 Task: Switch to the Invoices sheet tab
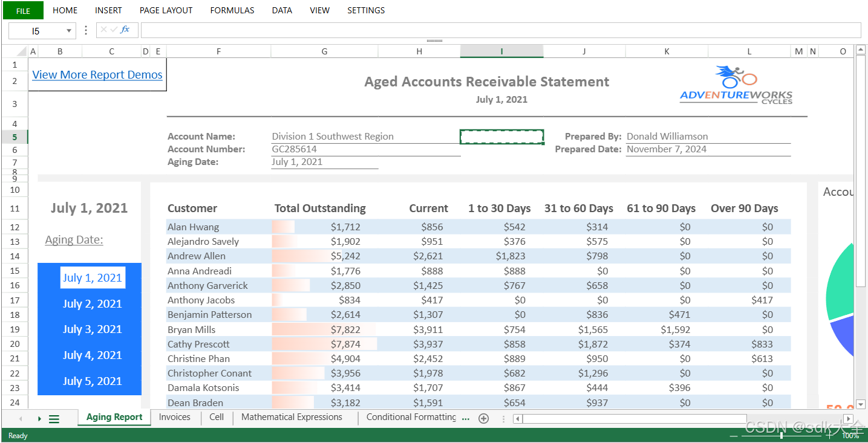[x=174, y=417]
